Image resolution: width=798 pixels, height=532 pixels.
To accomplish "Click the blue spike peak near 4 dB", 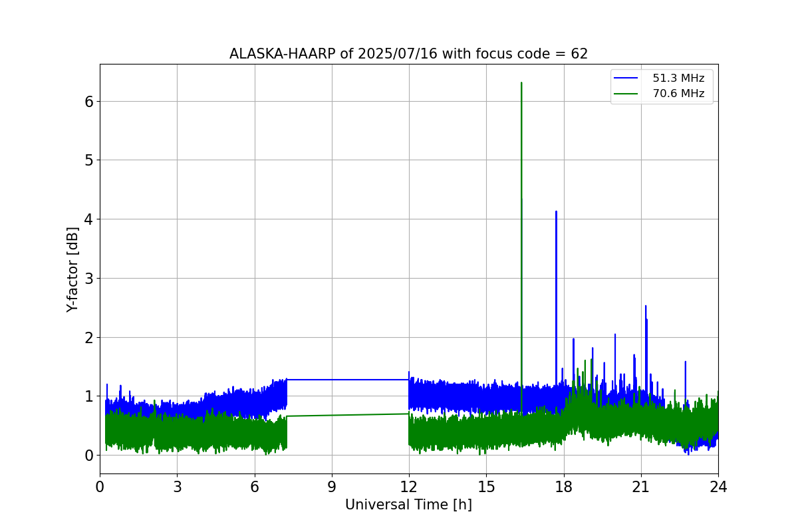I will tap(556, 211).
